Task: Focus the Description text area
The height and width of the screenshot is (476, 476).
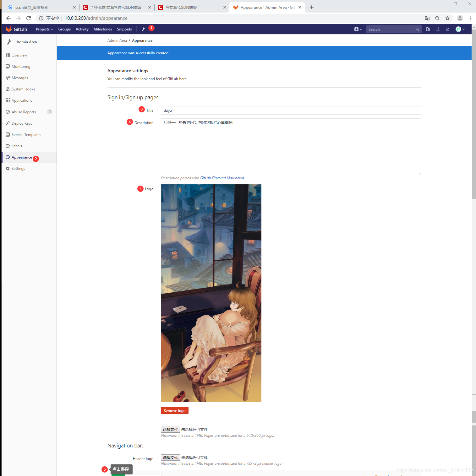Action: click(x=291, y=147)
